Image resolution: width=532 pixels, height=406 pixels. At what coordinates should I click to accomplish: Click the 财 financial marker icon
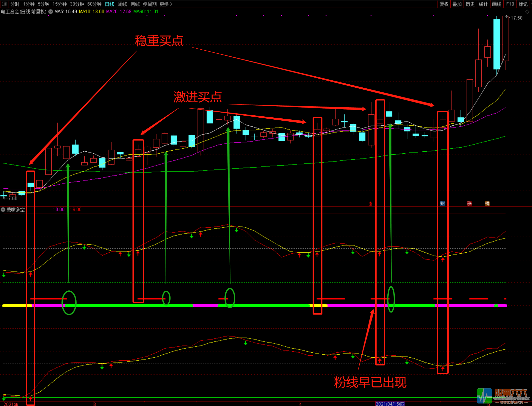(442, 203)
